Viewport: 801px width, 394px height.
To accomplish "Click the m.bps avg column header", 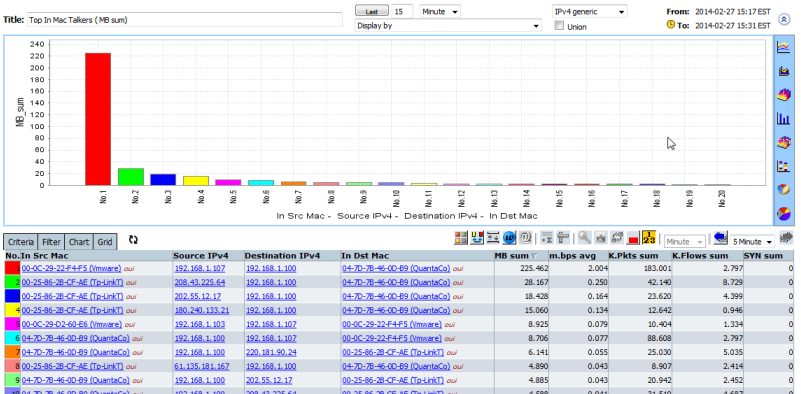I will click(577, 256).
